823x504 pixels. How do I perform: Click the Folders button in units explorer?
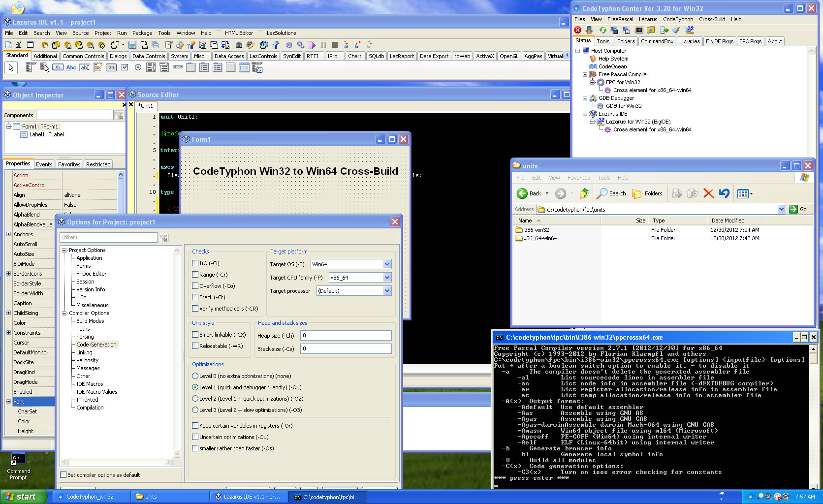click(647, 193)
